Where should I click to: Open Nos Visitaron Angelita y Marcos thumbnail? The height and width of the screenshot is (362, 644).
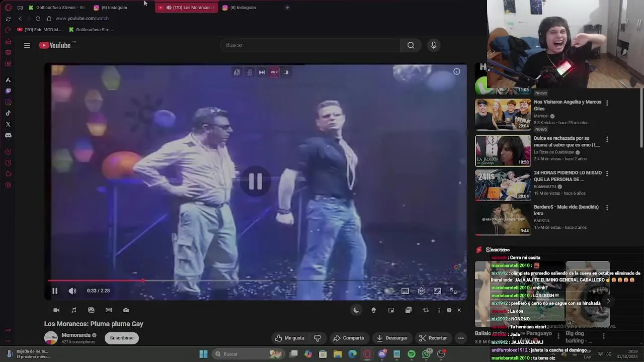click(x=503, y=115)
